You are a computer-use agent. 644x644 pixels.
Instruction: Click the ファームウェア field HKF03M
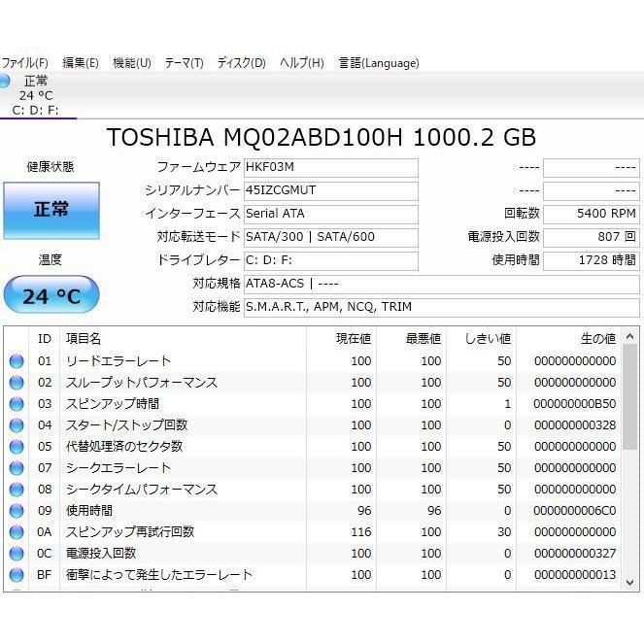click(331, 168)
